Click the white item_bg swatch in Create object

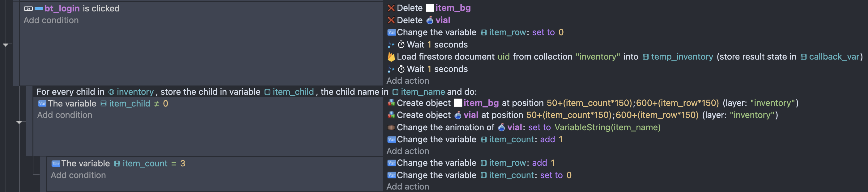pyautogui.click(x=457, y=103)
